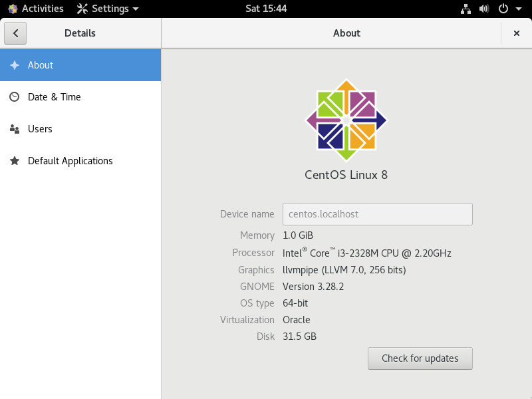Image resolution: width=532 pixels, height=399 pixels.
Task: Click the back arrow in Details header
Action: (x=15, y=33)
